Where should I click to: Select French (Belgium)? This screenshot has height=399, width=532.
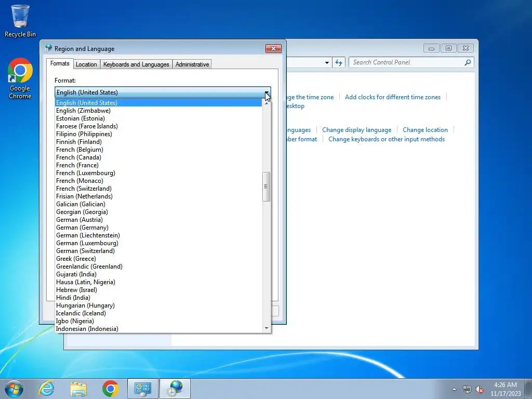click(x=158, y=150)
